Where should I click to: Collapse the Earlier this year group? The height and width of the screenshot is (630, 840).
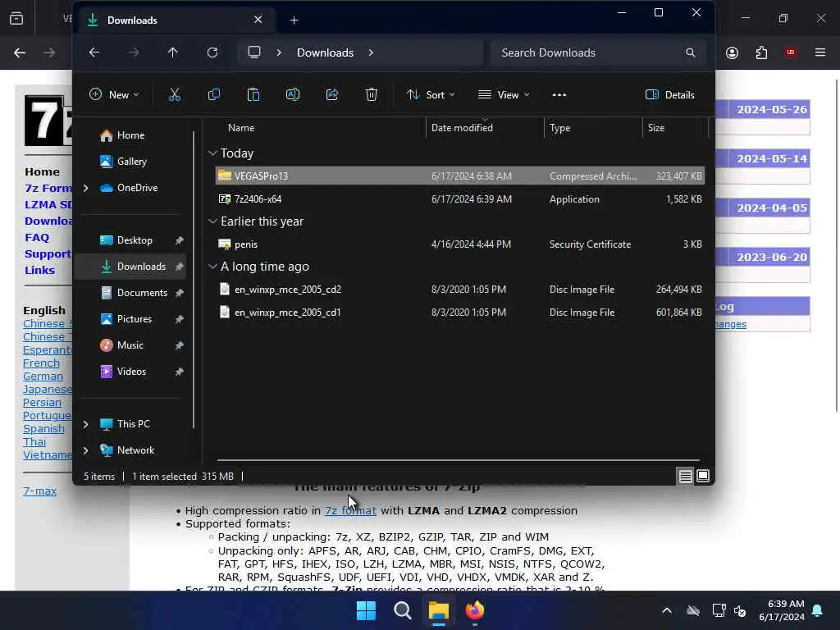[x=212, y=221]
